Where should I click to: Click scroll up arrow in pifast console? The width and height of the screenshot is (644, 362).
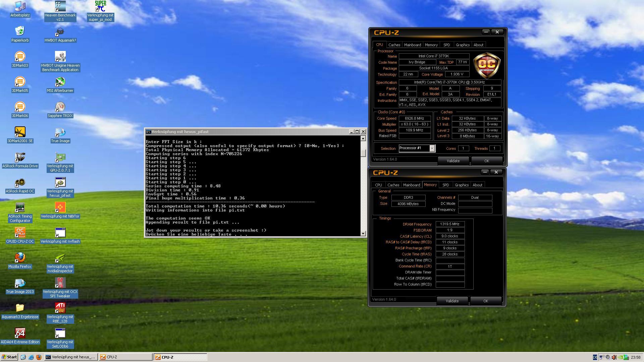(x=363, y=138)
